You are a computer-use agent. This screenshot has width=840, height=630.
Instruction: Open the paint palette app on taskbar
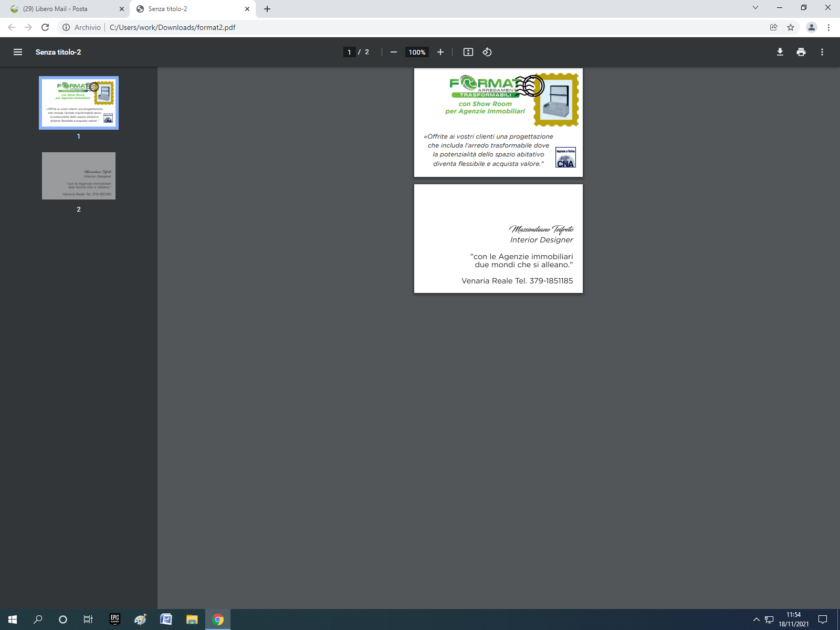pos(140,619)
